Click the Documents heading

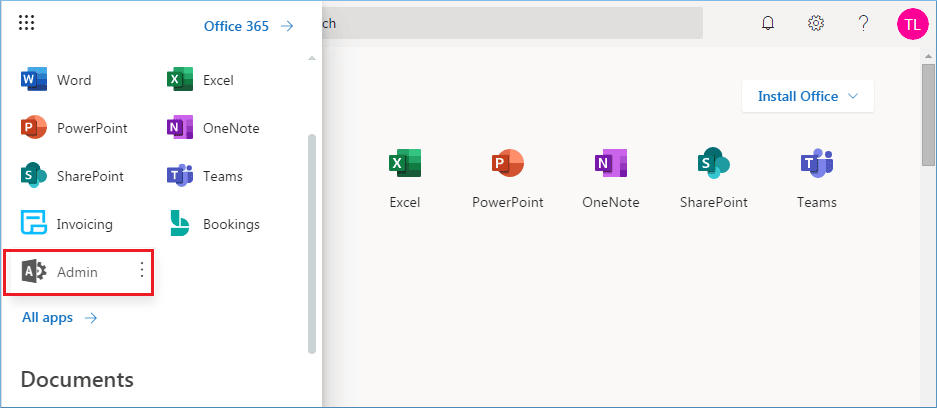77,379
